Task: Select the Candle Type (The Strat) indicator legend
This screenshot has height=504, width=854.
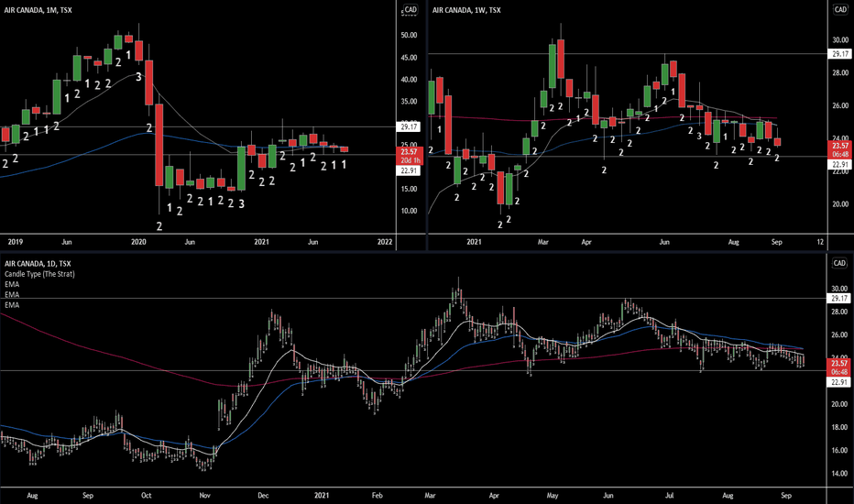Action: [x=39, y=274]
